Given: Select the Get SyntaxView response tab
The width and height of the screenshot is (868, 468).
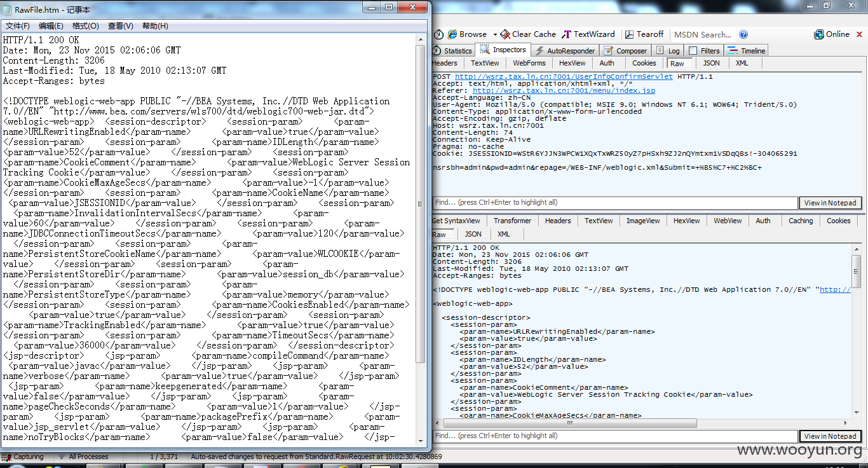Looking at the screenshot, I should 456,221.
